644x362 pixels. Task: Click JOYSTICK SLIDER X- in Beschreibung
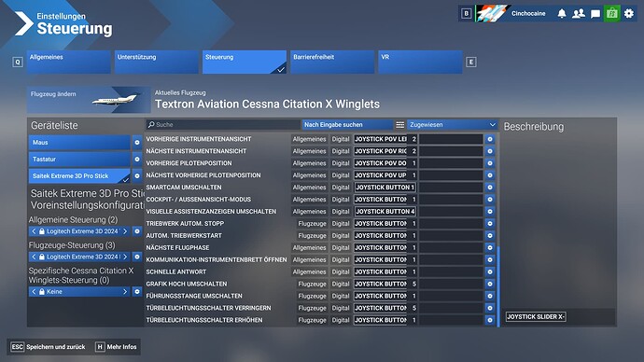[536, 317]
